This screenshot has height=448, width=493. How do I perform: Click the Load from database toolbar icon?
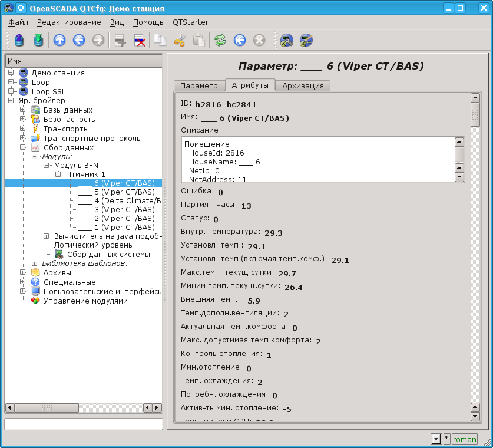[19, 40]
